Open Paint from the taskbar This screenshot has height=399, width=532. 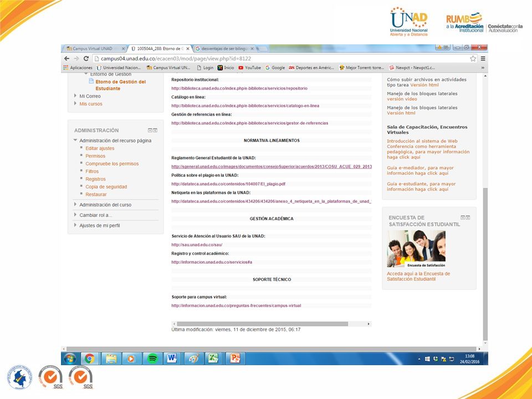click(x=194, y=359)
